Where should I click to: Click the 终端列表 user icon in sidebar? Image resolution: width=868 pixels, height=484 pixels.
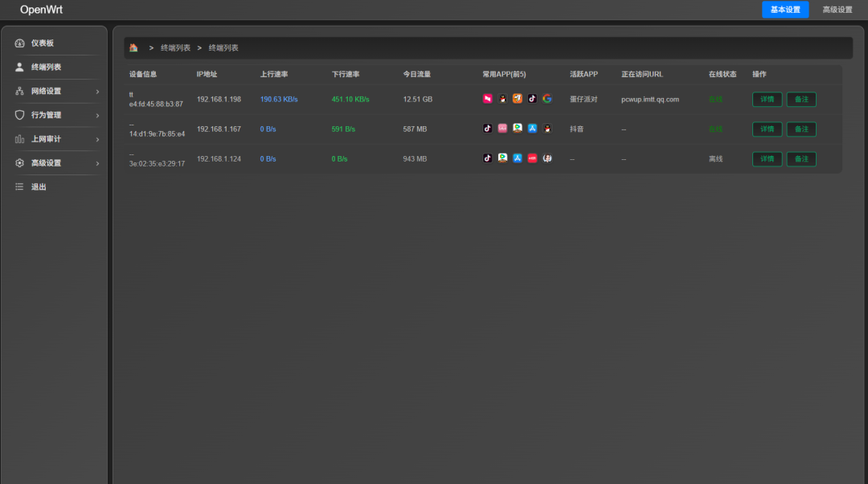tap(19, 67)
